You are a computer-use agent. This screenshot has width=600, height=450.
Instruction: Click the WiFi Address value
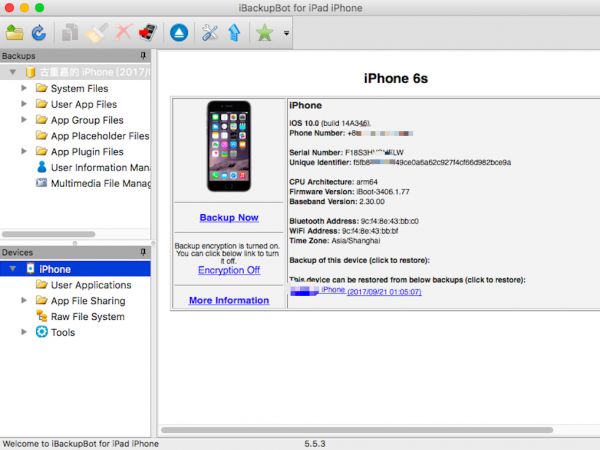[370, 231]
